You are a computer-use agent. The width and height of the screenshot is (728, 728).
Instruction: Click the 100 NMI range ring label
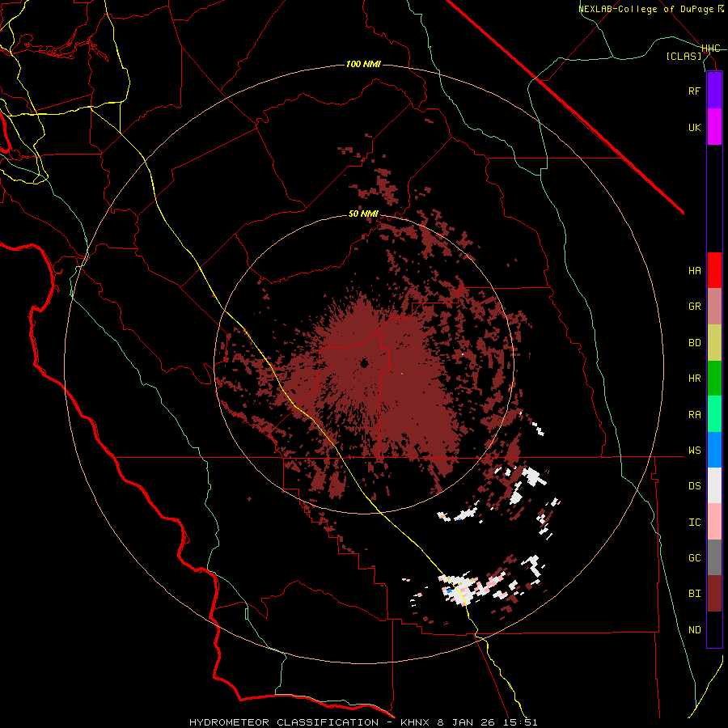363,64
